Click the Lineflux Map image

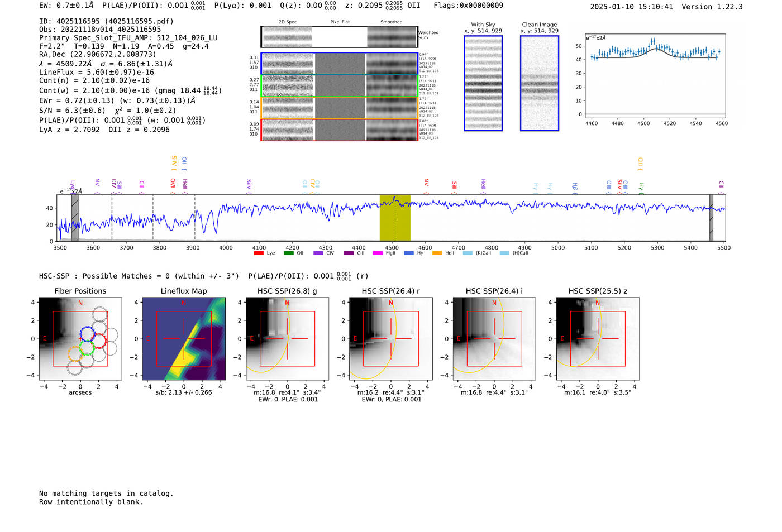pos(184,339)
